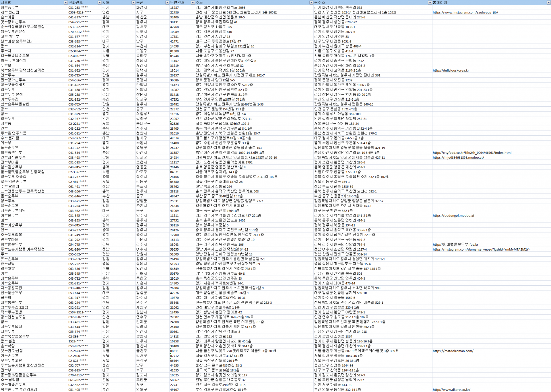Open the 전화번호 column filter dropdown
The image size is (551, 392).
100,3
